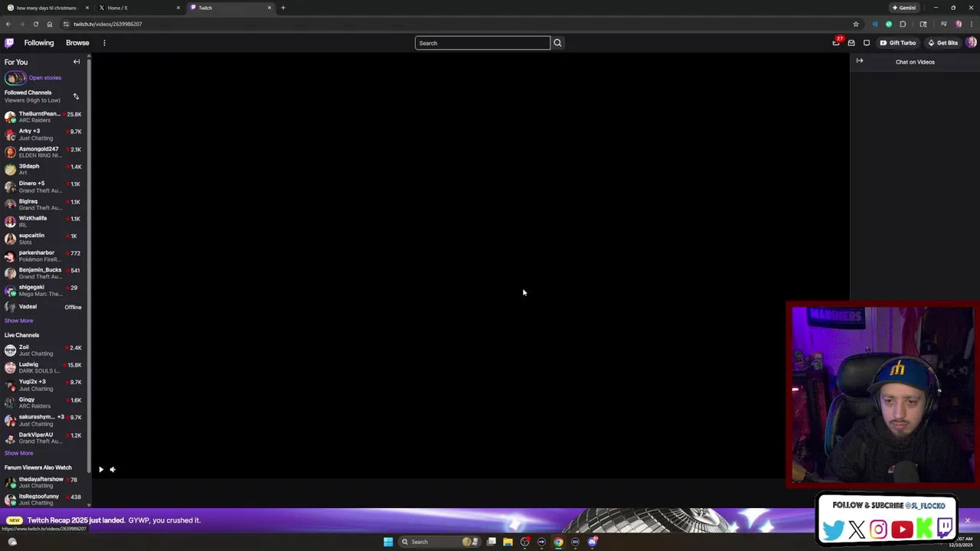
Task: Click the search magnifier button
Action: [557, 43]
